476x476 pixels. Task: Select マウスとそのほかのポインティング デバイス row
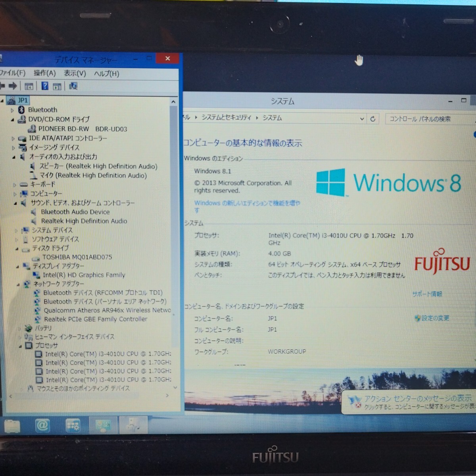tap(83, 388)
